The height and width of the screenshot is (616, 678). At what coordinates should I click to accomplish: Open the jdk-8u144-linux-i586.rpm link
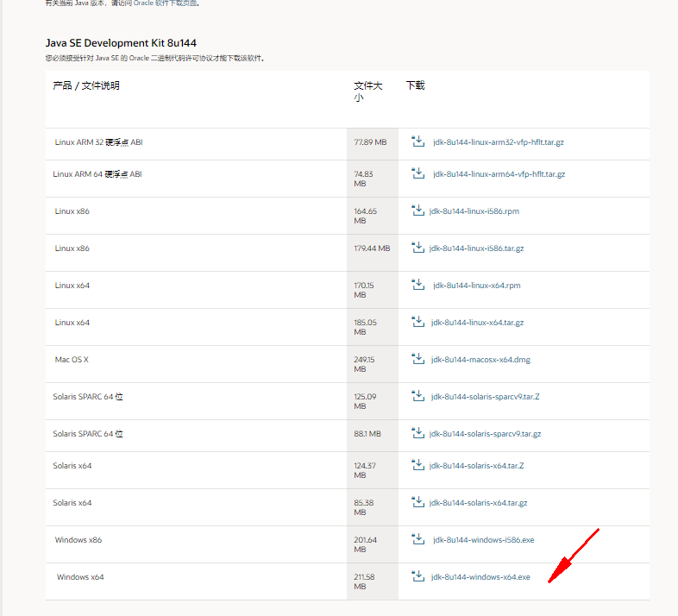474,211
